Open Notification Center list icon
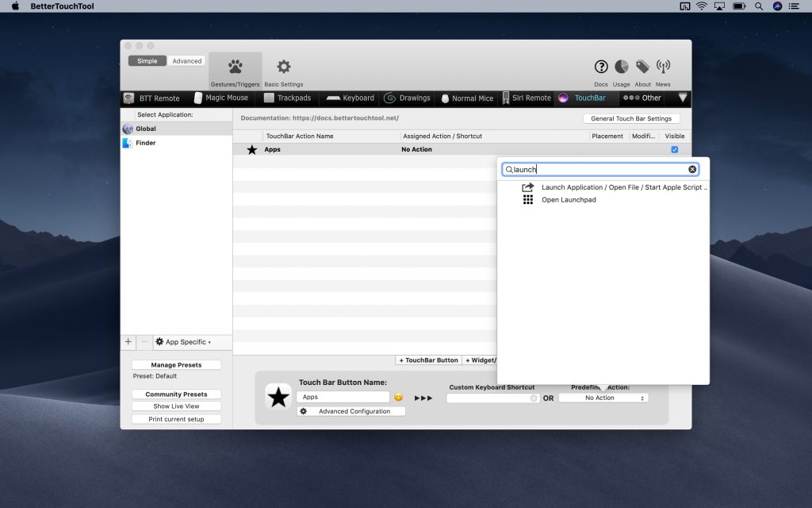The width and height of the screenshot is (812, 508). pos(794,6)
